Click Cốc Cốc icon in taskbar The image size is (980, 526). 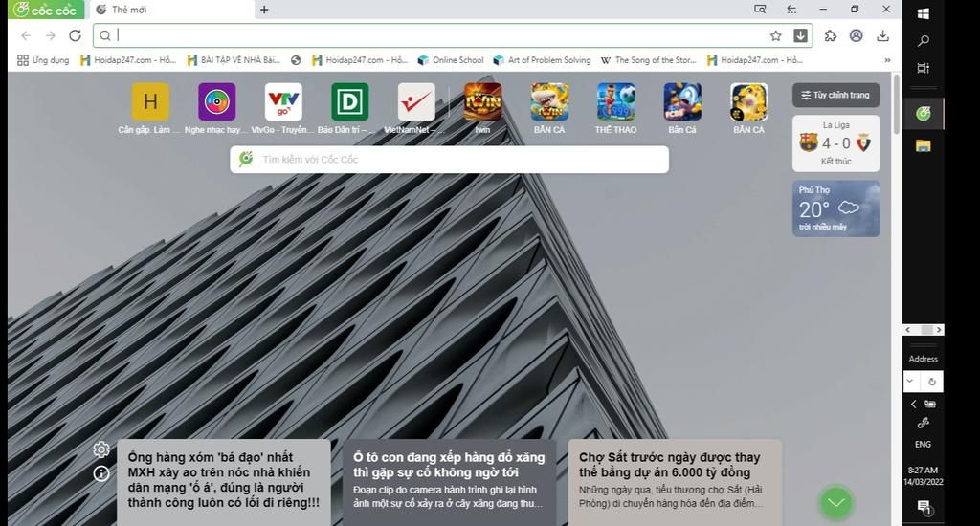pos(924,114)
